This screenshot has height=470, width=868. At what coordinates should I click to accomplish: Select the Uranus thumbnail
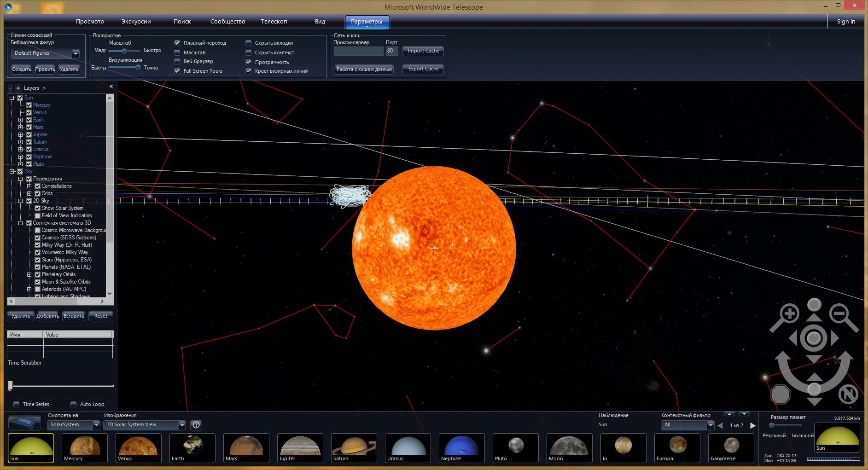408,448
